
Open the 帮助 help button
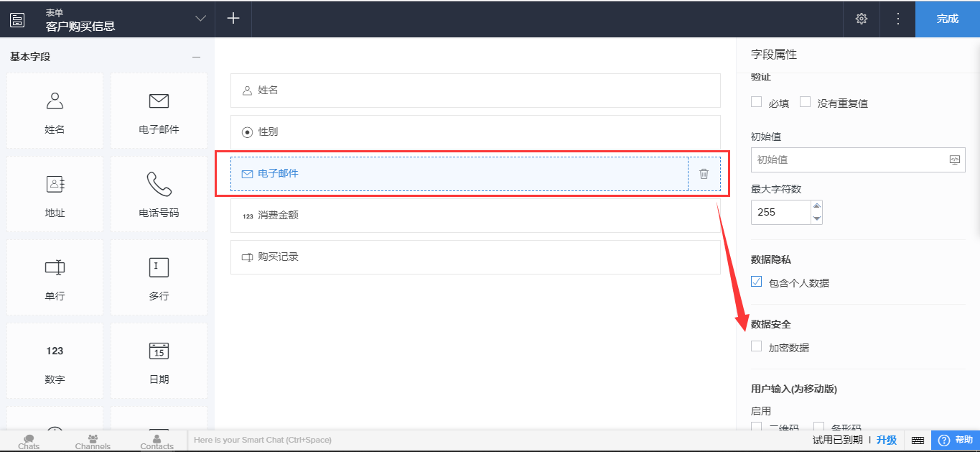[x=956, y=440]
